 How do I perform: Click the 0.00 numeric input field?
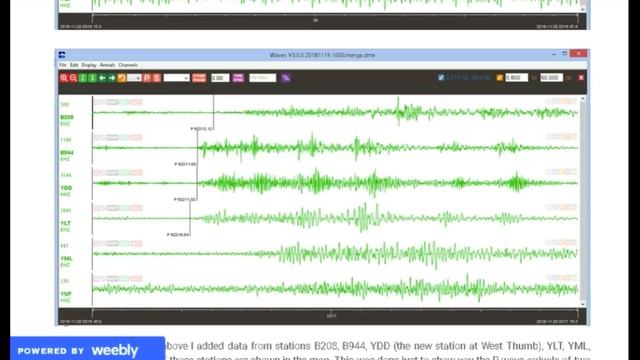[x=220, y=78]
